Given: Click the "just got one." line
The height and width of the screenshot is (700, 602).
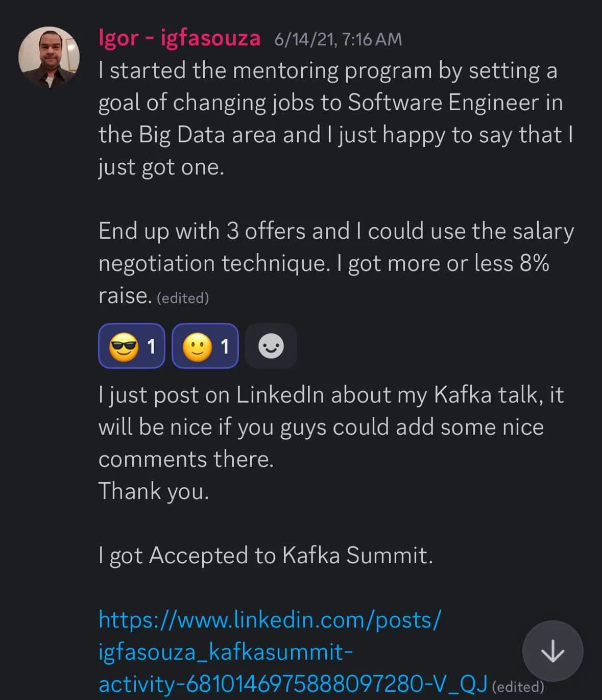Looking at the screenshot, I should 161,167.
